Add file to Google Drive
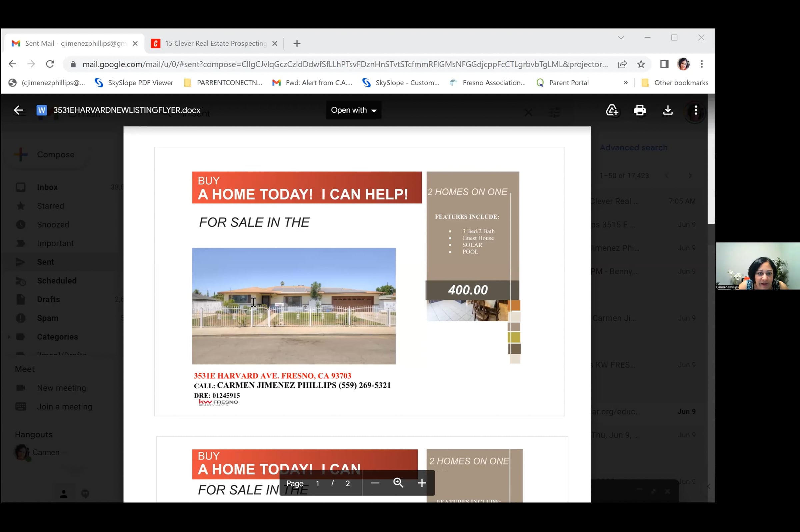The height and width of the screenshot is (532, 800). point(612,110)
